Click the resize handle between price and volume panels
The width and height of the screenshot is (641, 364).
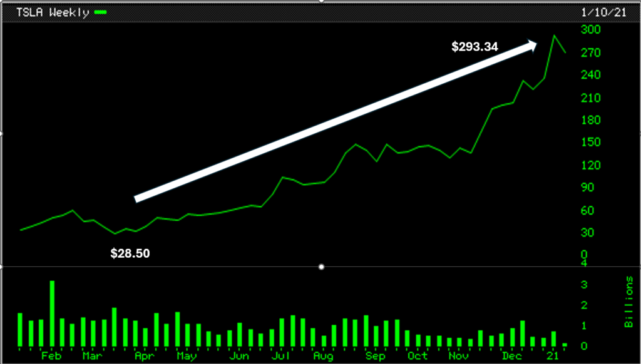pyautogui.click(x=321, y=266)
